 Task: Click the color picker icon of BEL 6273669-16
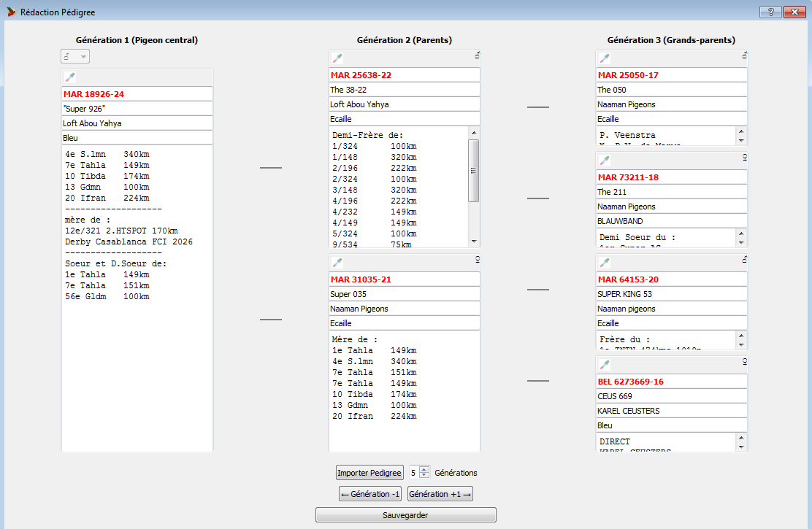[x=605, y=365]
